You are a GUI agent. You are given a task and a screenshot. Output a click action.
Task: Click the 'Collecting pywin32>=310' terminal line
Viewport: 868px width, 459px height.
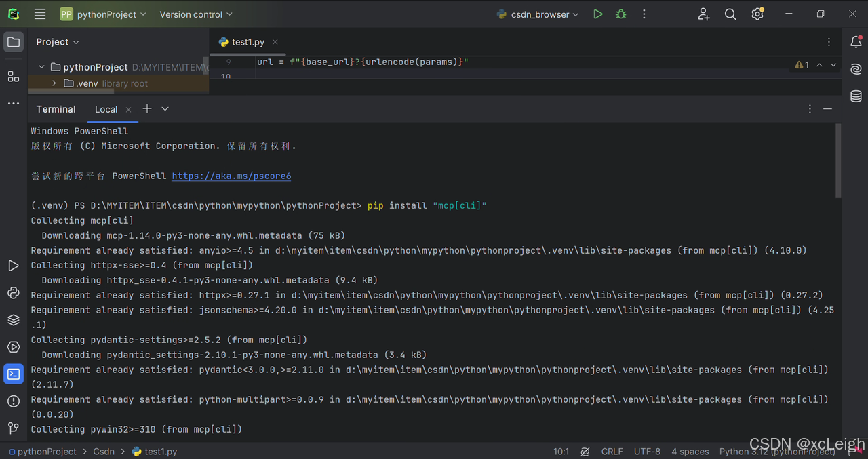click(x=136, y=429)
